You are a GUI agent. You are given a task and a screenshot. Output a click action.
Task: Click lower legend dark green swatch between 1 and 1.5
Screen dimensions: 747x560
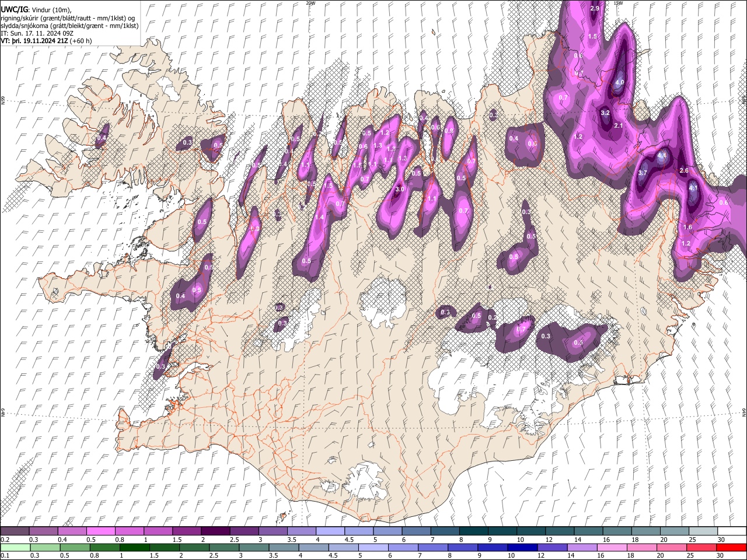(135, 547)
